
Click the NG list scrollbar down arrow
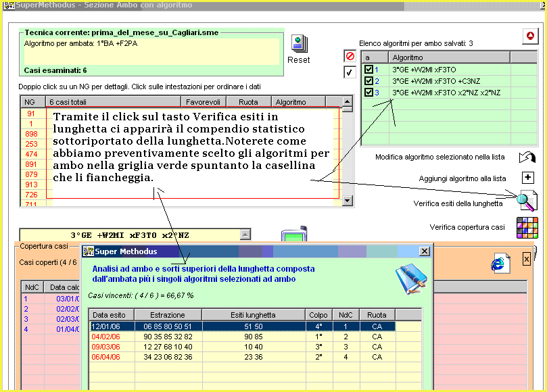pos(347,201)
